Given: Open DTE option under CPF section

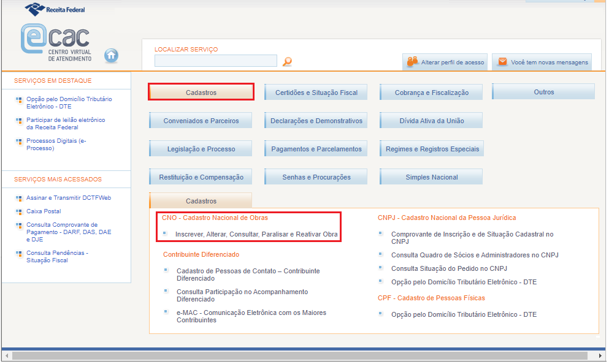Looking at the screenshot, I should (x=464, y=315).
